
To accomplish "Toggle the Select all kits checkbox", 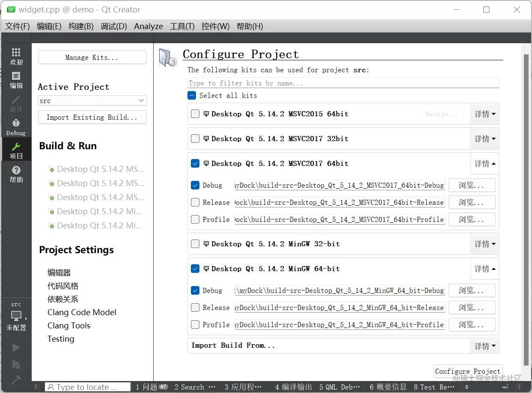I will [x=192, y=95].
